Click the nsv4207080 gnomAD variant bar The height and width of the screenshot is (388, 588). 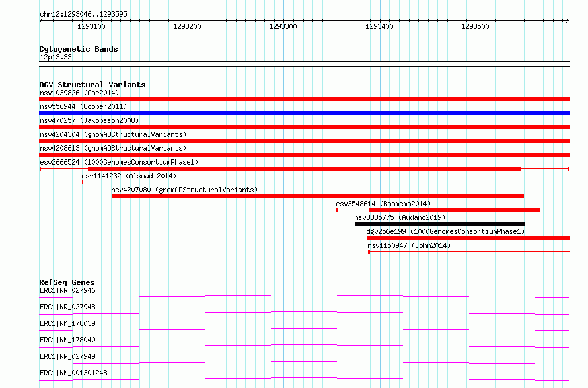318,196
